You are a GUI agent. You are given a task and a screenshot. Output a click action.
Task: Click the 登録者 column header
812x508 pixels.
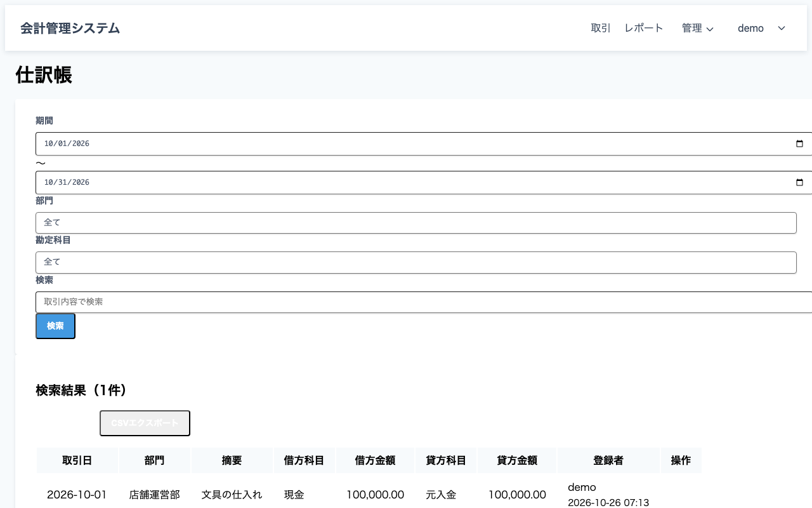coord(608,460)
